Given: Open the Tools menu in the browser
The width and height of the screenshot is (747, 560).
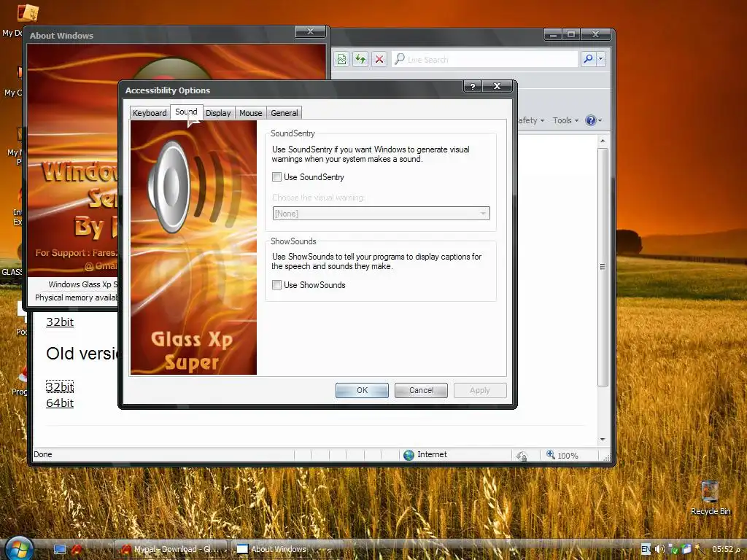Looking at the screenshot, I should (x=565, y=120).
